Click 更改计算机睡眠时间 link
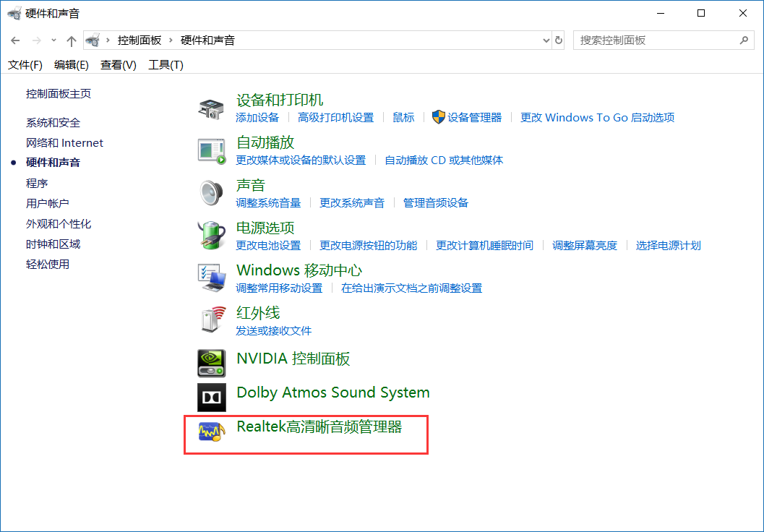 [x=484, y=245]
